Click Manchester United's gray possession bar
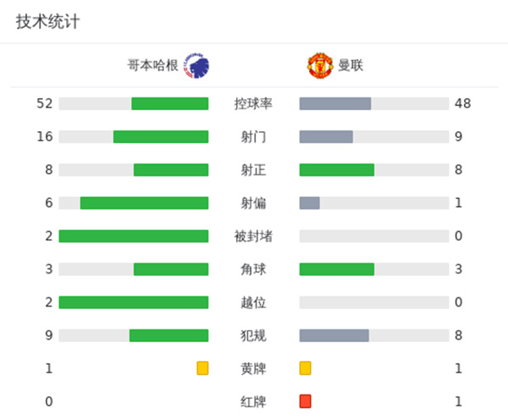The height and width of the screenshot is (420, 508). click(335, 104)
